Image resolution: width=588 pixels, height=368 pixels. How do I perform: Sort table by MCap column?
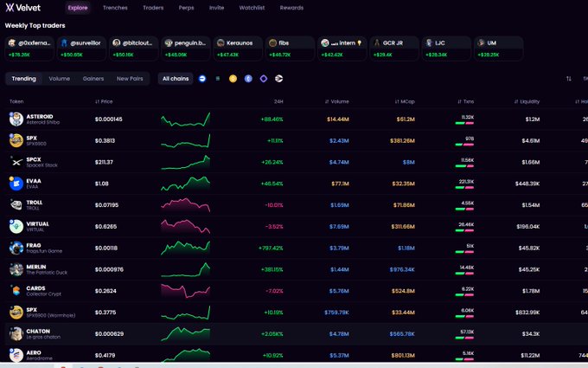click(405, 101)
